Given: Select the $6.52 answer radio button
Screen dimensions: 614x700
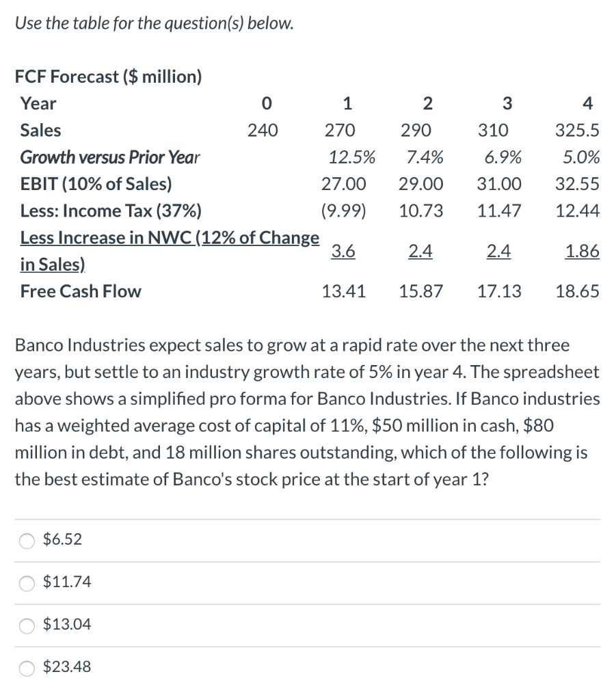Looking at the screenshot, I should pos(26,541).
